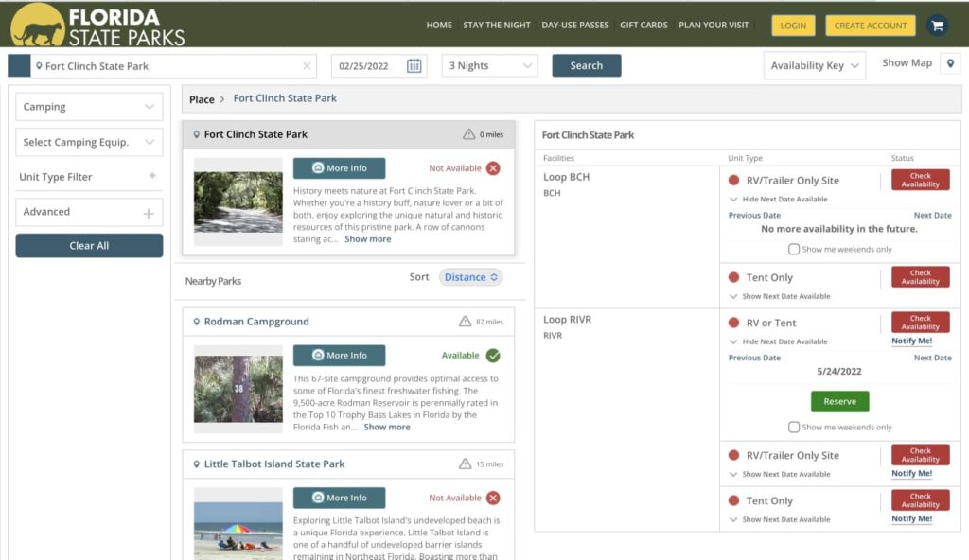Click CREATE ACCOUNT button
Viewport: 969px width, 560px height.
click(871, 26)
